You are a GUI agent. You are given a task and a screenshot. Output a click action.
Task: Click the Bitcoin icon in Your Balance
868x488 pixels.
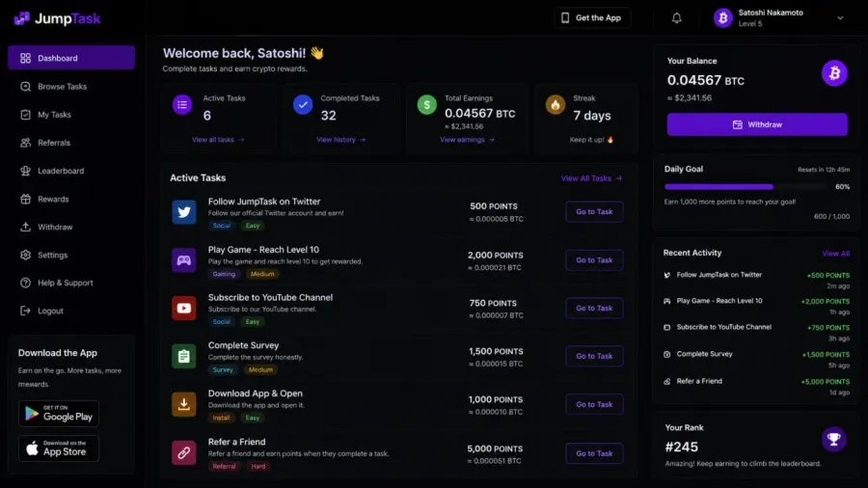point(834,73)
